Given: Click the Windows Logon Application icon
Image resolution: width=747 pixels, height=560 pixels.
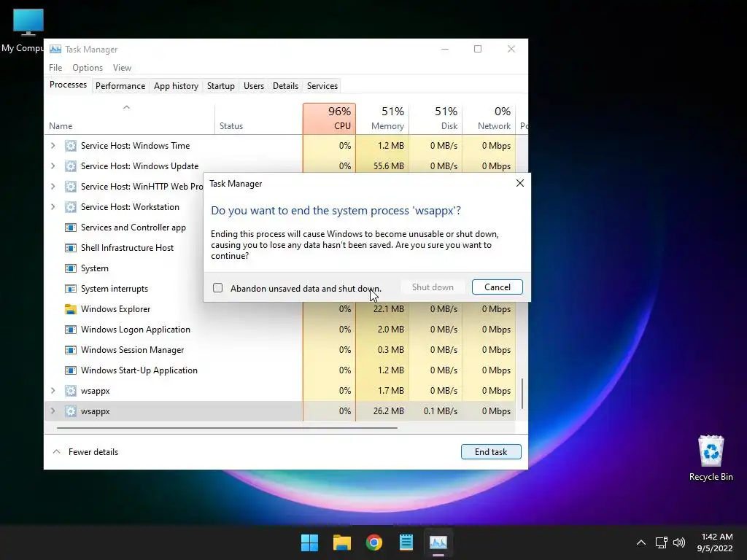Looking at the screenshot, I should 71,330.
